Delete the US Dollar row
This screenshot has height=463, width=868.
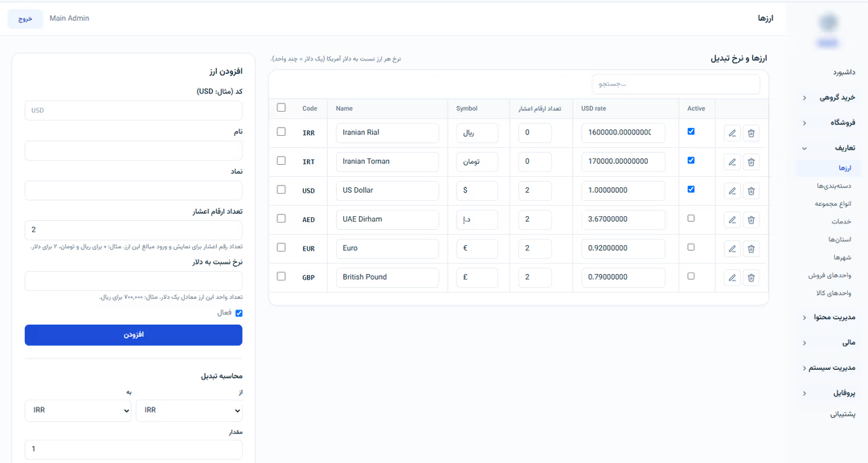click(751, 191)
